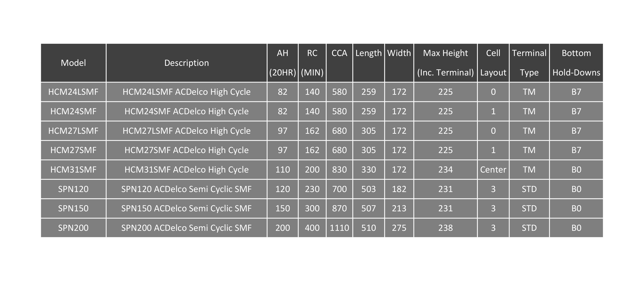Select HCM27SMF ACDelco High Cycle description

click(x=186, y=150)
